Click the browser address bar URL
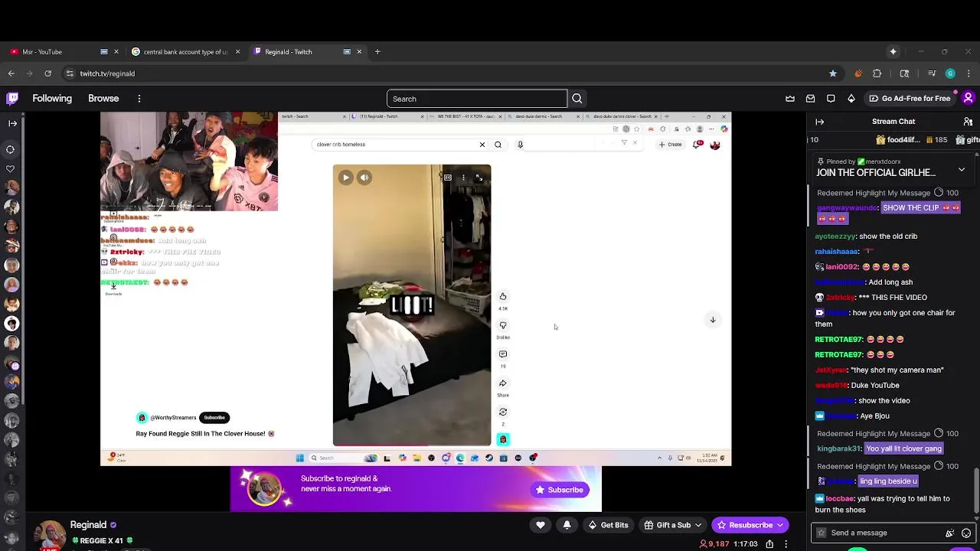Viewport: 980px width, 551px height. click(x=107, y=73)
